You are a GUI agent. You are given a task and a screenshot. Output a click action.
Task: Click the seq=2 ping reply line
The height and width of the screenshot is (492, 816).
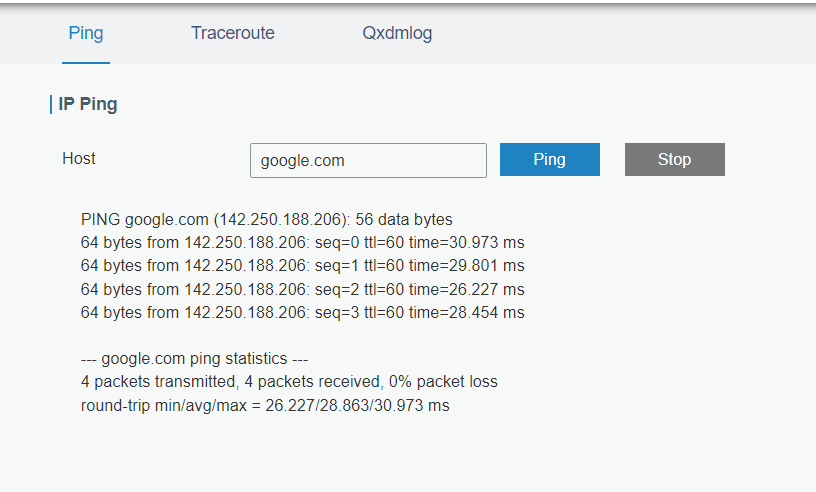click(302, 289)
